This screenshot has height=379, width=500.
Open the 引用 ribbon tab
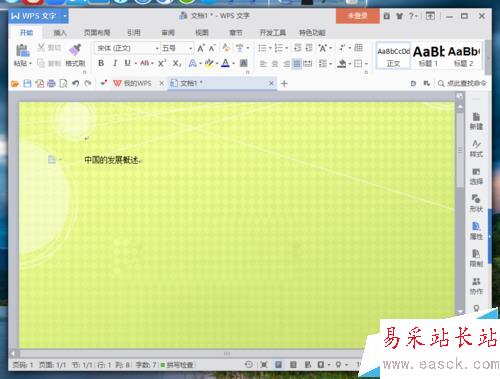point(134,33)
